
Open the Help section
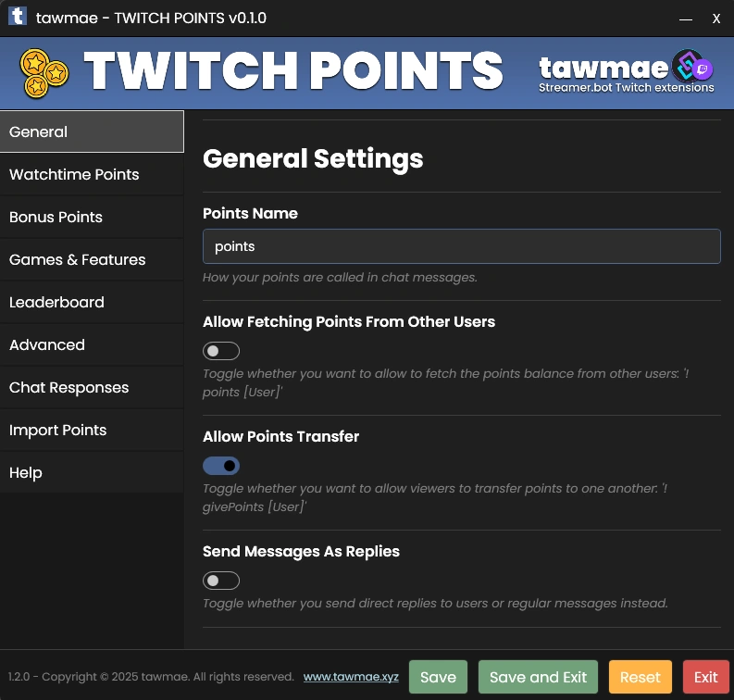pyautogui.click(x=92, y=472)
